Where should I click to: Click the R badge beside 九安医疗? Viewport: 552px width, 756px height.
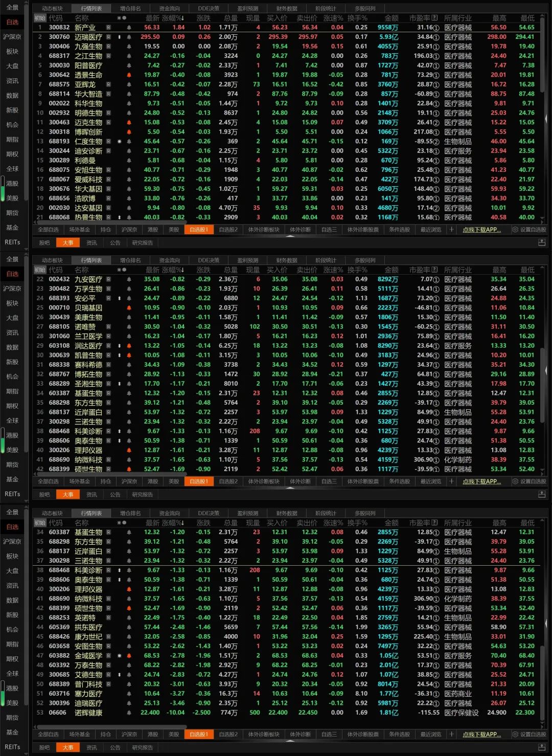108,279
